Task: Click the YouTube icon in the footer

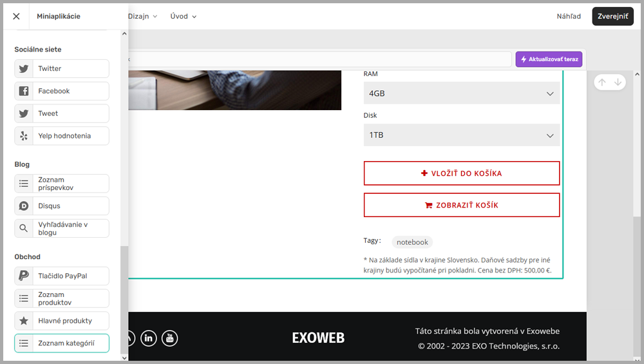Action: click(169, 338)
